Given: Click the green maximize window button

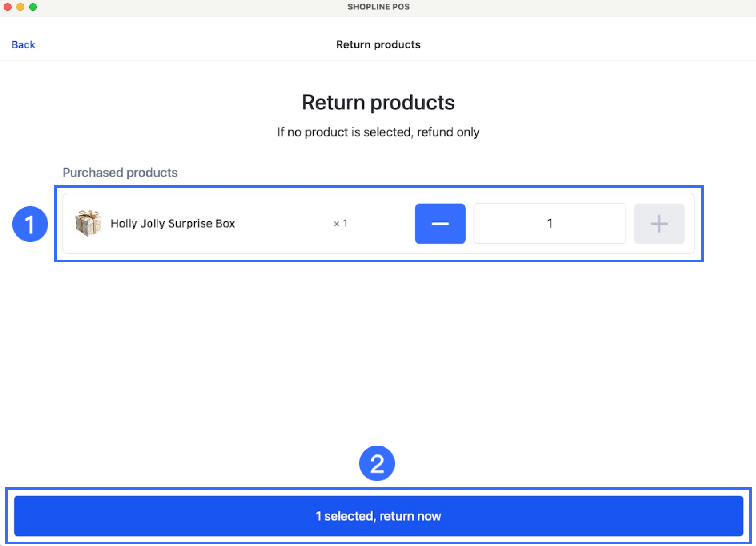Looking at the screenshot, I should click(33, 7).
